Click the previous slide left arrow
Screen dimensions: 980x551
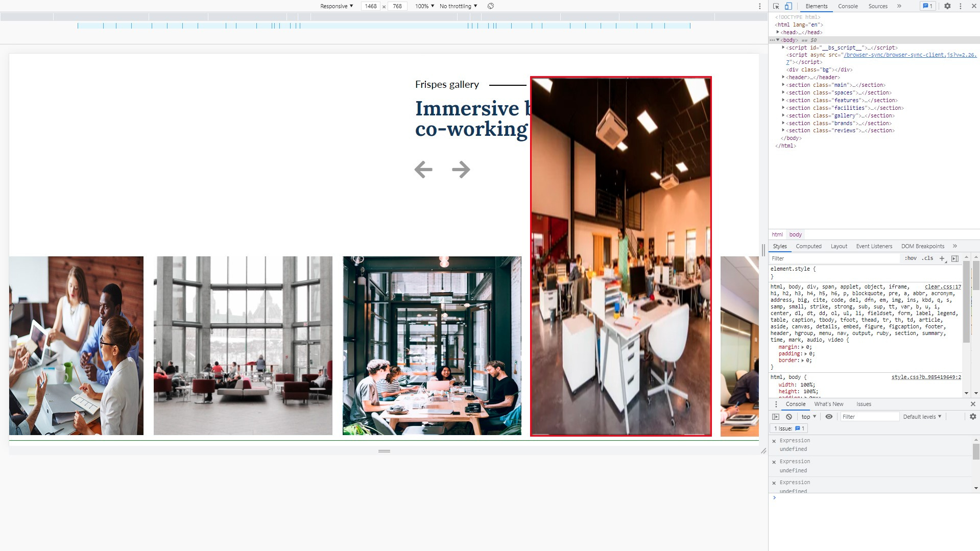point(423,170)
